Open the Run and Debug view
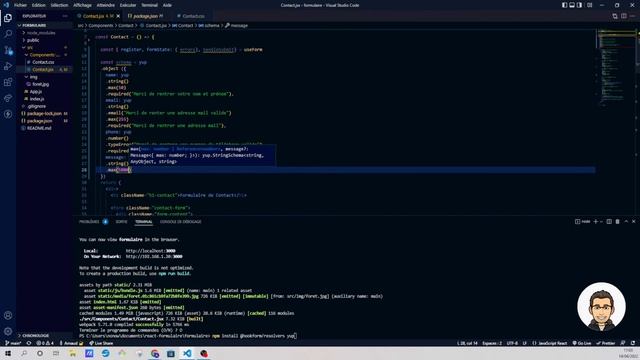This screenshot has height=360, width=640. click(x=8, y=66)
